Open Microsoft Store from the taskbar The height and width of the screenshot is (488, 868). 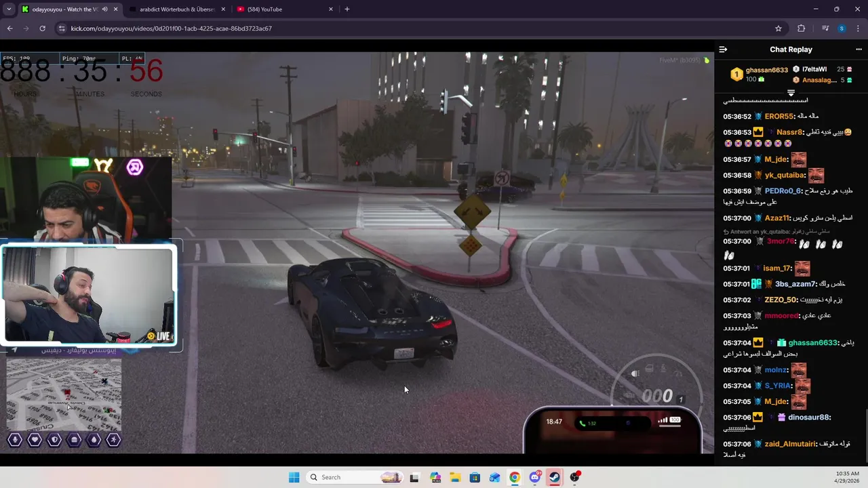pyautogui.click(x=475, y=477)
